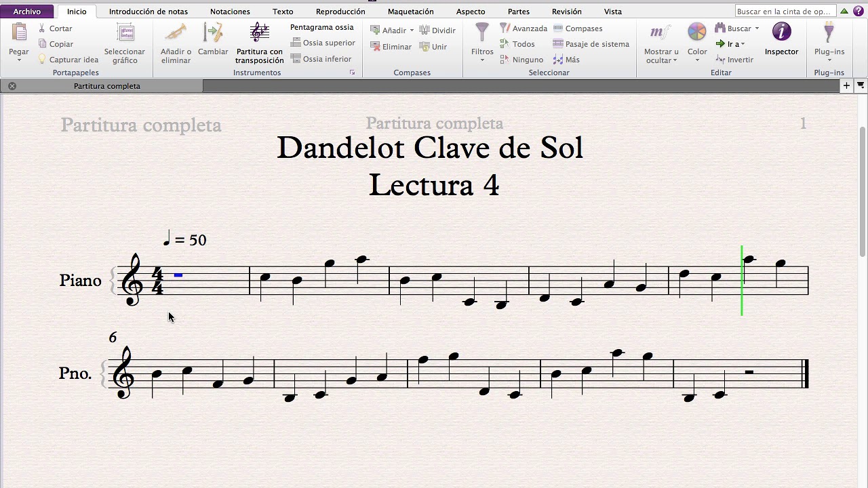The height and width of the screenshot is (488, 868).
Task: Select the subtitle Lectura 4
Action: coord(434,185)
